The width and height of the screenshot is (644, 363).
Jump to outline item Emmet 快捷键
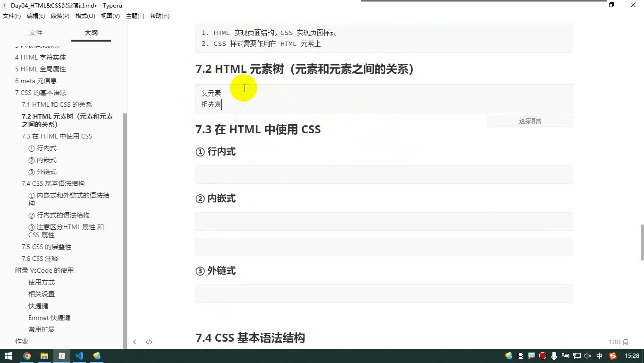tap(49, 318)
